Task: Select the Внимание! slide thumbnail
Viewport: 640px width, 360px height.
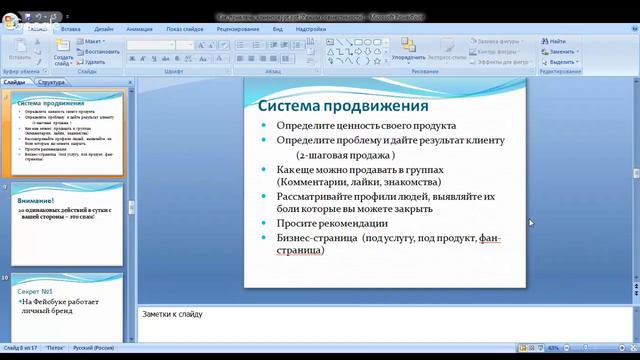Action: point(67,224)
